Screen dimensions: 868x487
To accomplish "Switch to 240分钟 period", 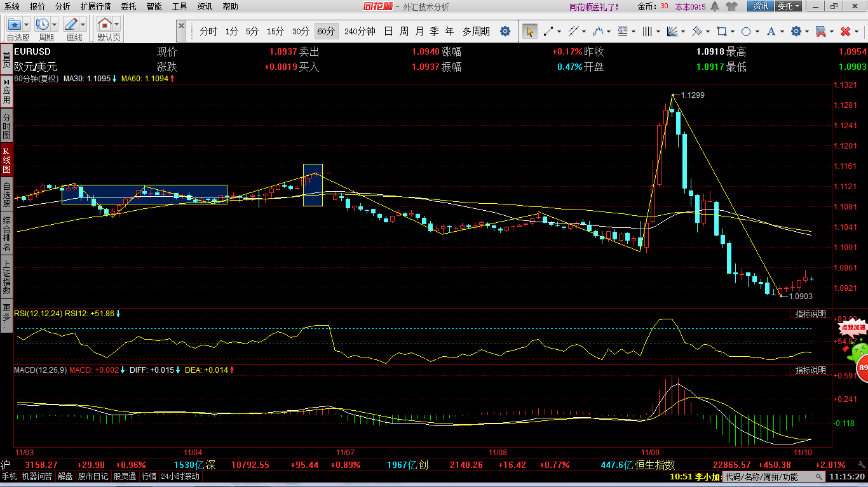I will pyautogui.click(x=360, y=31).
